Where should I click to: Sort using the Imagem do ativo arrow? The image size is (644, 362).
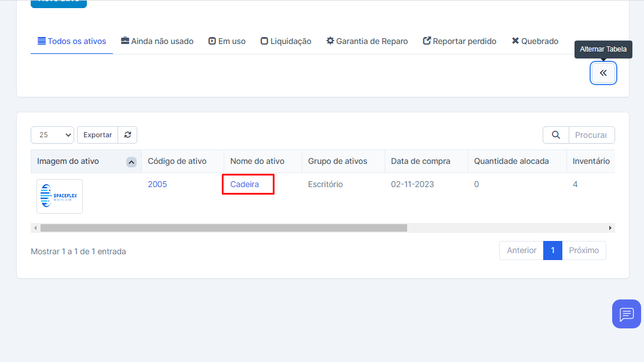(131, 162)
